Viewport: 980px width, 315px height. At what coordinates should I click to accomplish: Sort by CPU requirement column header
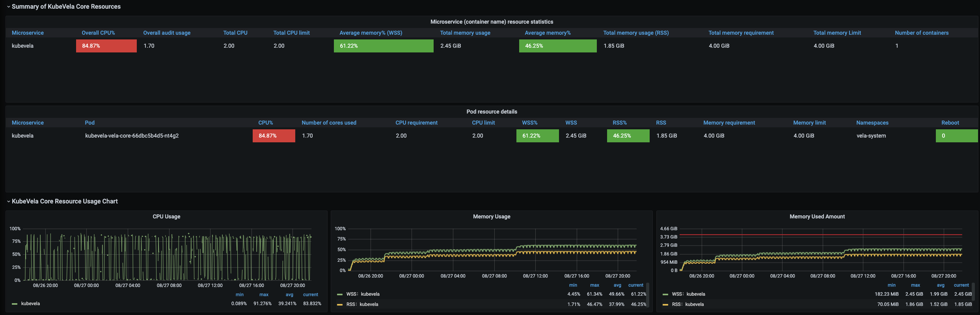pos(416,123)
